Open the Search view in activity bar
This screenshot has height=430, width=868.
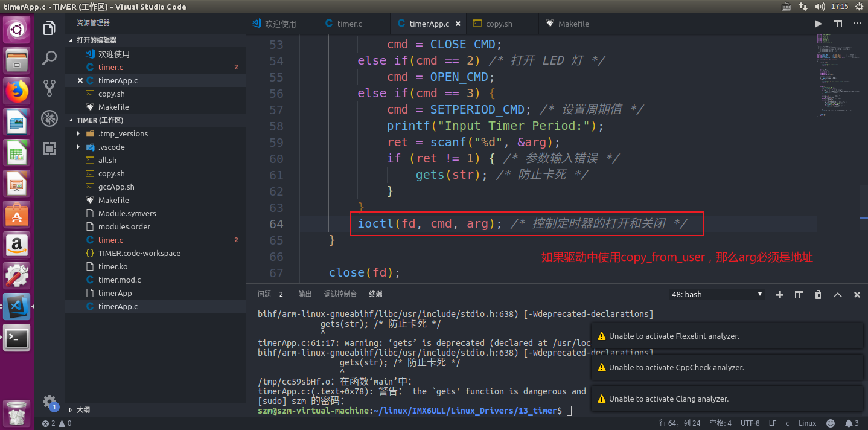49,58
